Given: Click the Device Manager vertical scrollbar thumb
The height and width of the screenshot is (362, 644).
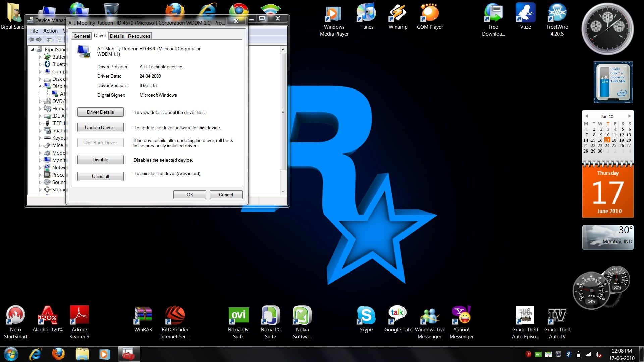Looking at the screenshot, I should [x=283, y=111].
